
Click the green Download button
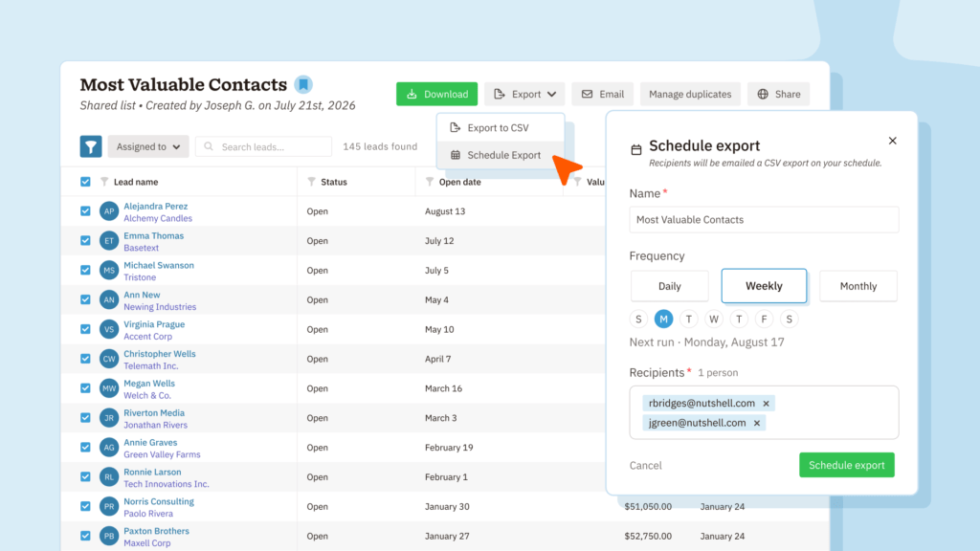(x=436, y=95)
